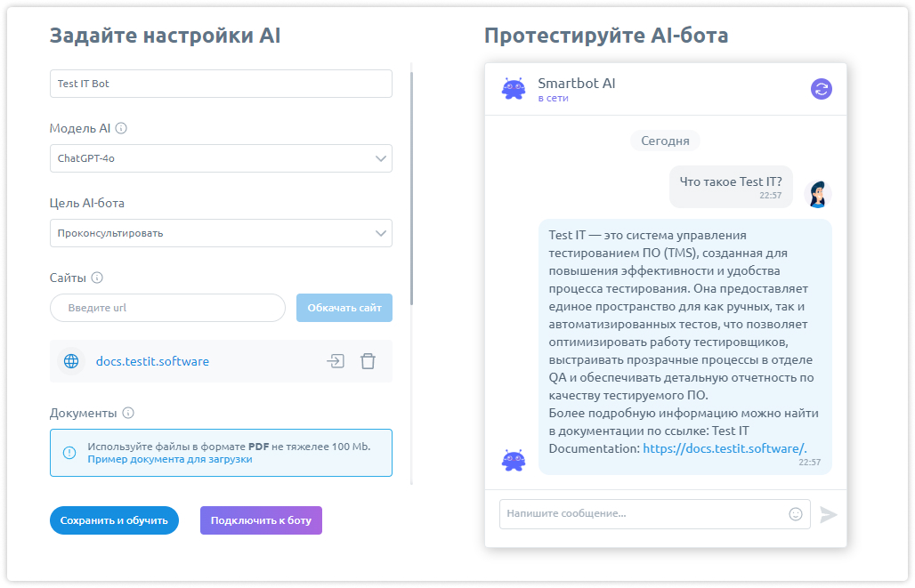Image resolution: width=915 pixels, height=588 pixels.
Task: Click the Цель AI-бота label
Action: point(87,203)
